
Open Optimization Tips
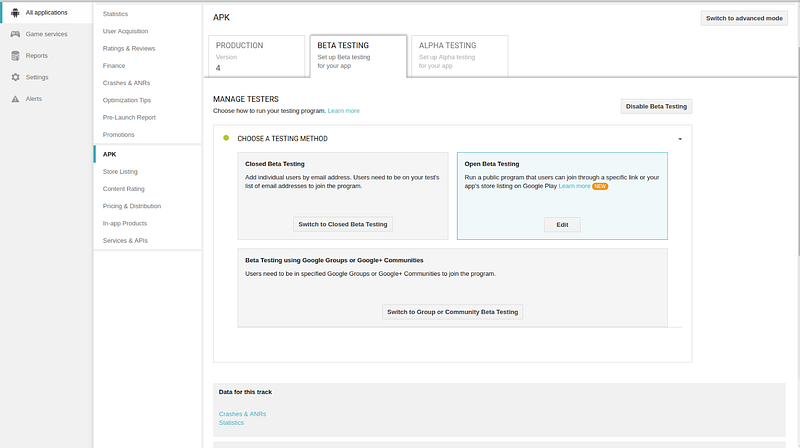coord(127,101)
